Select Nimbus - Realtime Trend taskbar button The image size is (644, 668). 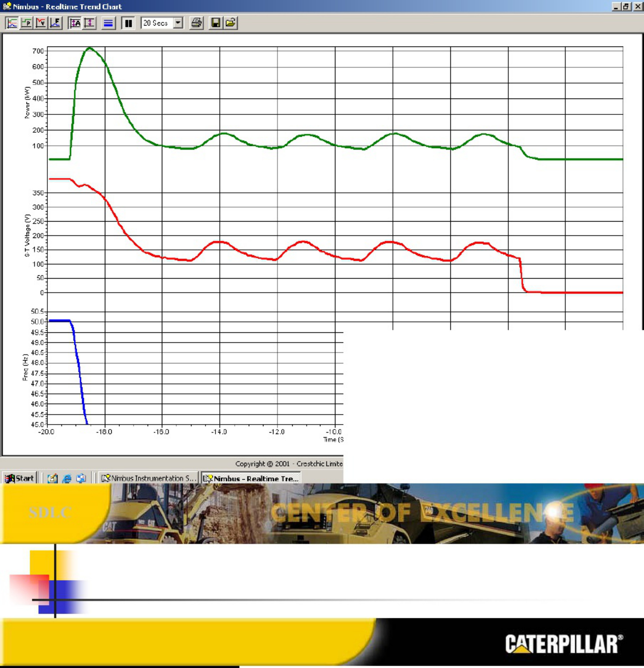pyautogui.click(x=251, y=478)
